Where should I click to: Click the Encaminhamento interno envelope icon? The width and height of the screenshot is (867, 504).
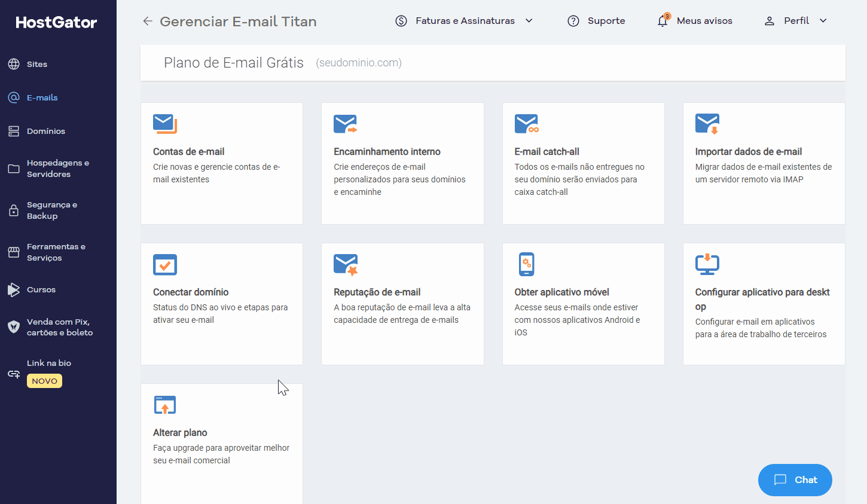click(346, 124)
